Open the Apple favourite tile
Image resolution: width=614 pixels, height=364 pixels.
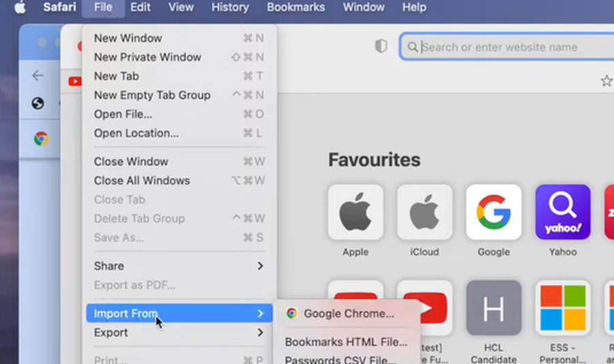coord(355,212)
